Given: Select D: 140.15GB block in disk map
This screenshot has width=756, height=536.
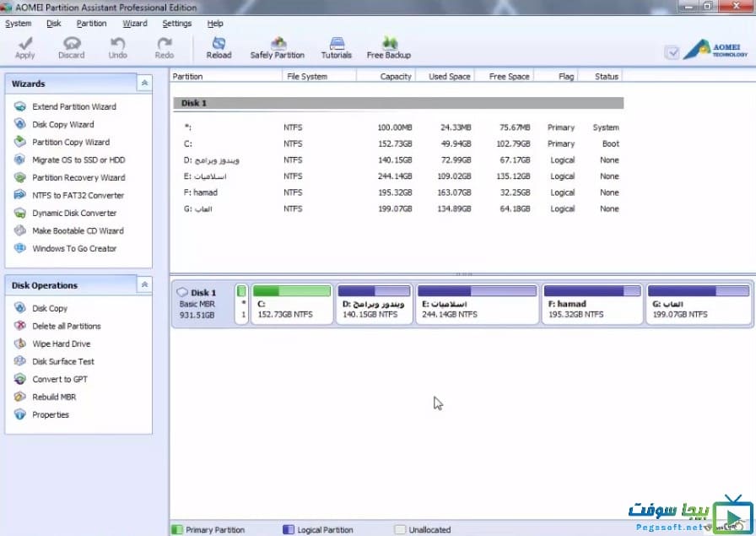Looking at the screenshot, I should (374, 304).
